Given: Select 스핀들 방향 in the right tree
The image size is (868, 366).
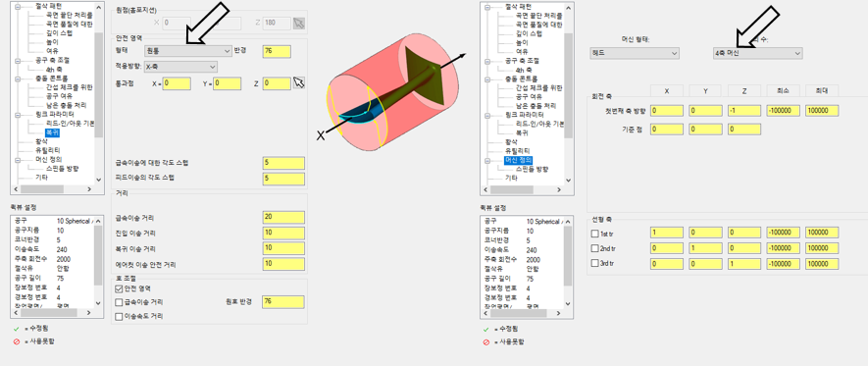Looking at the screenshot, I should point(533,169).
